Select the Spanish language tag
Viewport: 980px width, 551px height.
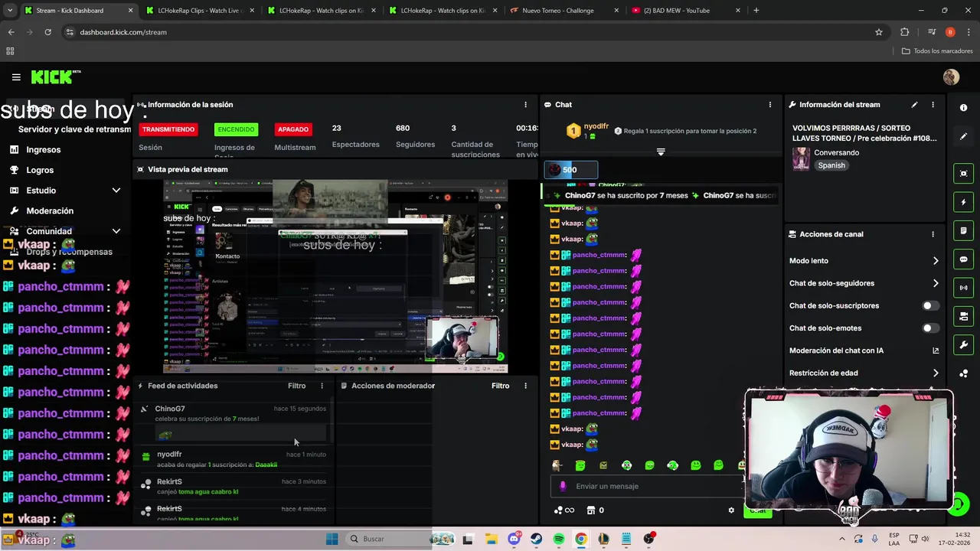[831, 165]
